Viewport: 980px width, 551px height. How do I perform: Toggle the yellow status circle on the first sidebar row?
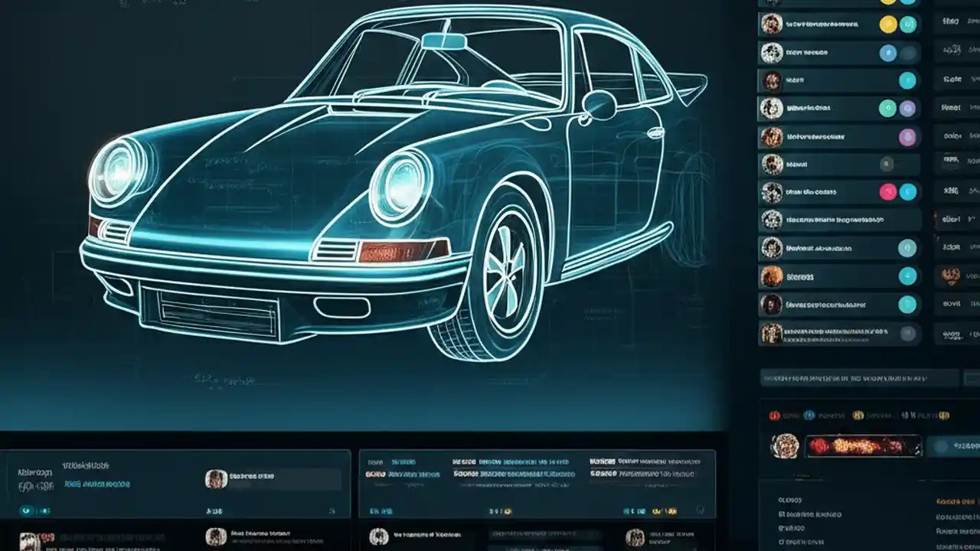885,22
